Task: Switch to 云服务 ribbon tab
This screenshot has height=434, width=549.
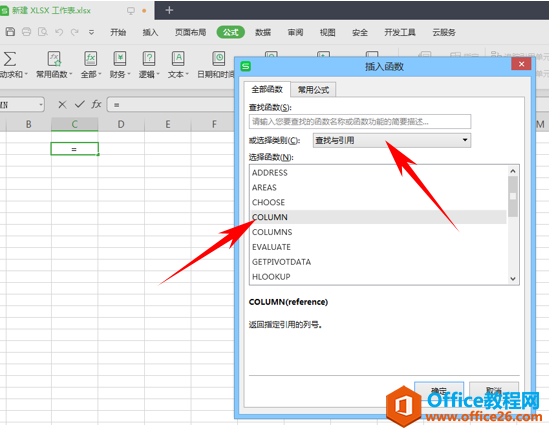Action: click(x=444, y=32)
